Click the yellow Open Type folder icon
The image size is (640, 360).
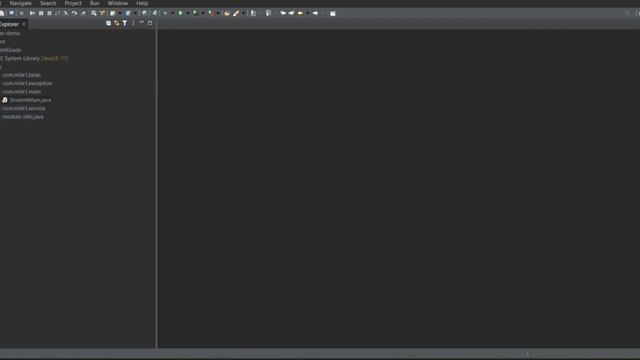(227, 13)
